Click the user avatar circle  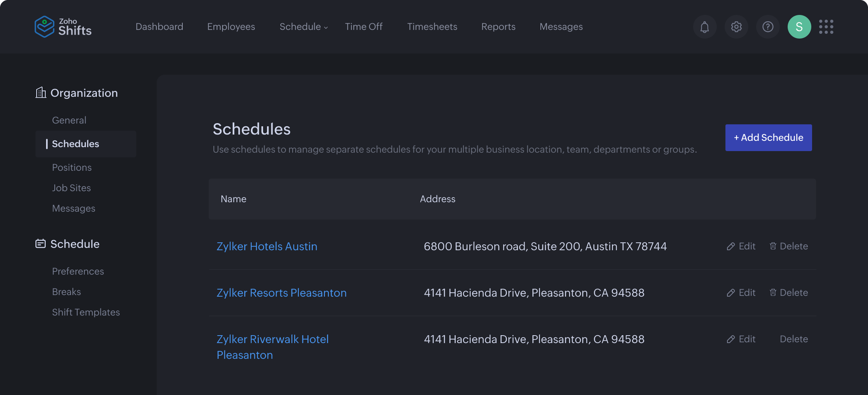pos(799,27)
